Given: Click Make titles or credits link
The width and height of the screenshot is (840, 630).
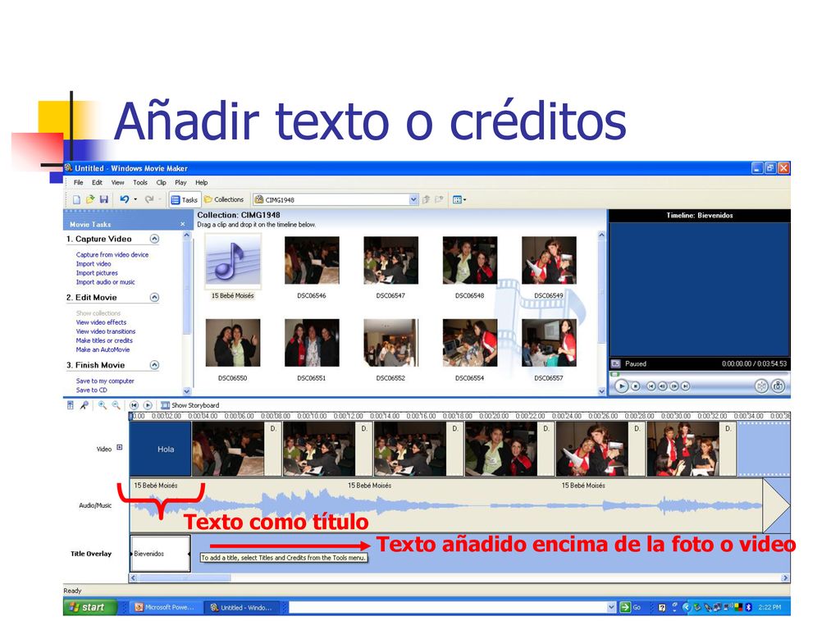Looking at the screenshot, I should 104,340.
